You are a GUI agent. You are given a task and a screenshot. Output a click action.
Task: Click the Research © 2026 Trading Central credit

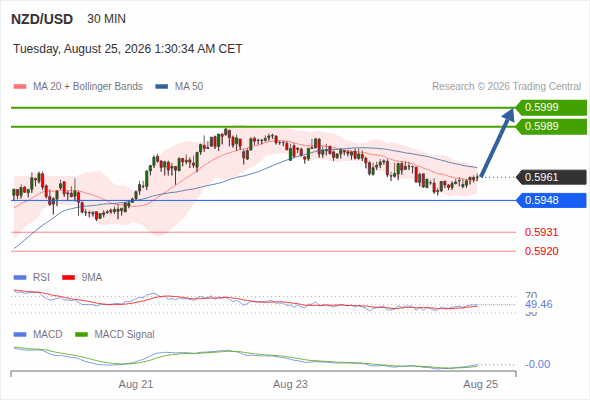point(506,87)
